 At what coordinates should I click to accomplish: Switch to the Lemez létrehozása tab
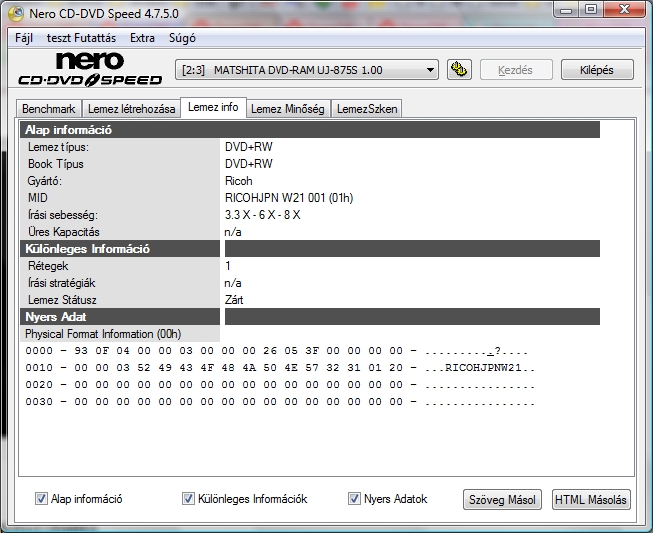click(131, 109)
